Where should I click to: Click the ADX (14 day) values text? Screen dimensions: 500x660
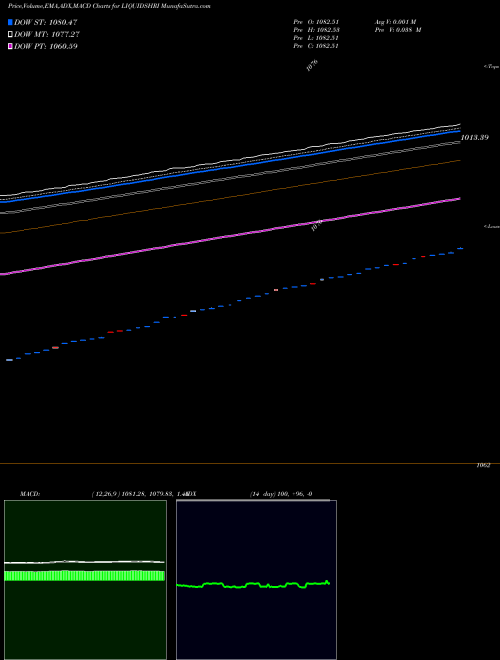[x=281, y=494]
